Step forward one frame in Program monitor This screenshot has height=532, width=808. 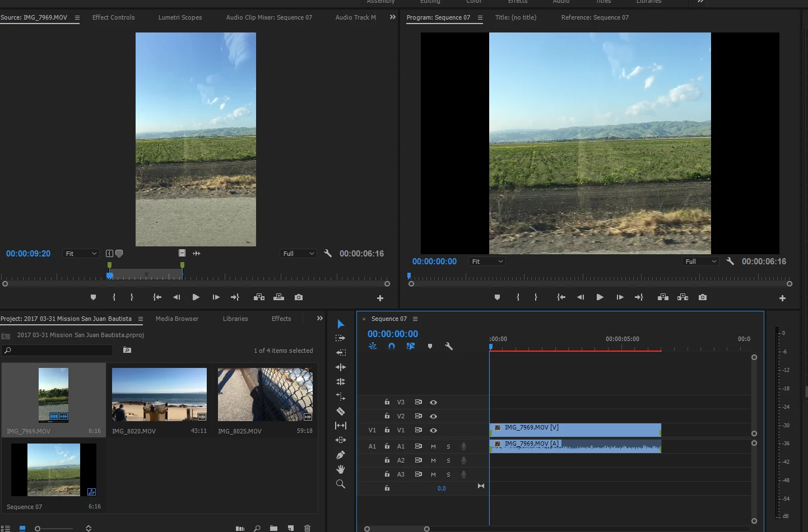pos(620,297)
